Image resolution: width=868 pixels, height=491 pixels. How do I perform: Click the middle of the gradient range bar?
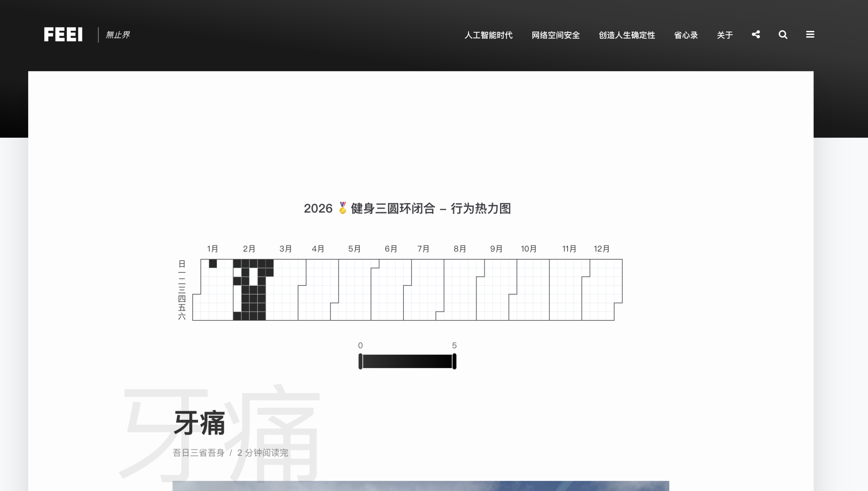[x=407, y=361]
